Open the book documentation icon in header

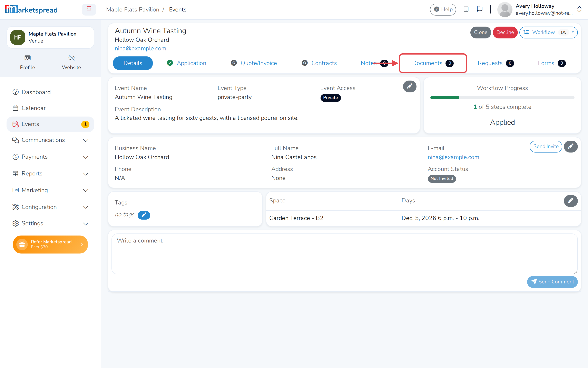(x=466, y=9)
